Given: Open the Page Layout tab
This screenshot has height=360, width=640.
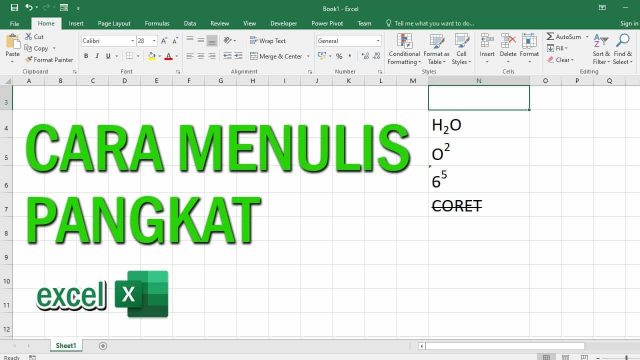Looking at the screenshot, I should pyautogui.click(x=114, y=23).
